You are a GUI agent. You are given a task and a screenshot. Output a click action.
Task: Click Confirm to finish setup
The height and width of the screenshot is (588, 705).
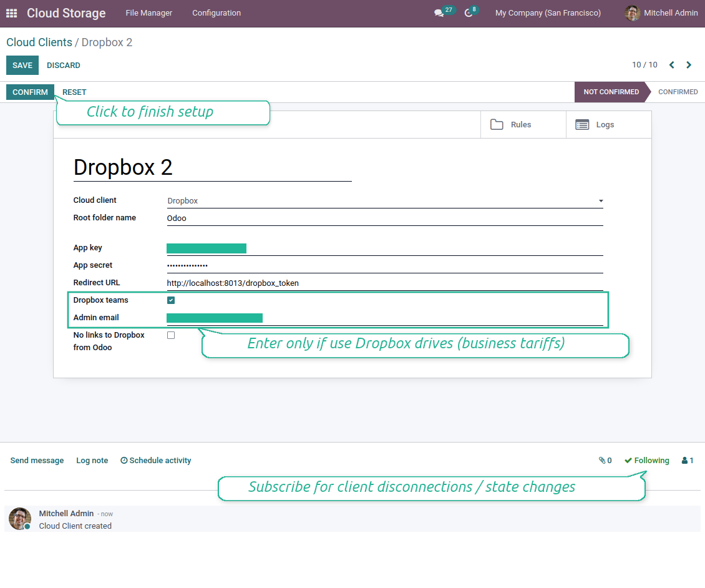30,92
